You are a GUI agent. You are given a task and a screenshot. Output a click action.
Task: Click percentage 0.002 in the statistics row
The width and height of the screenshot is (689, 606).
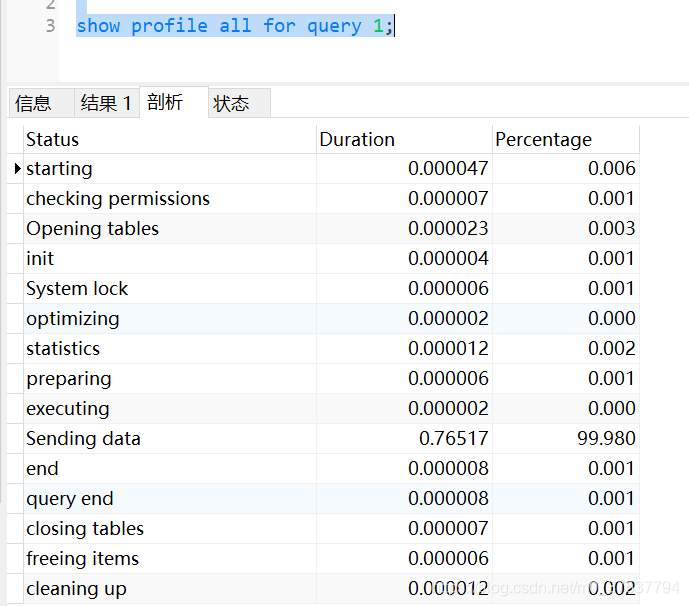coord(612,348)
